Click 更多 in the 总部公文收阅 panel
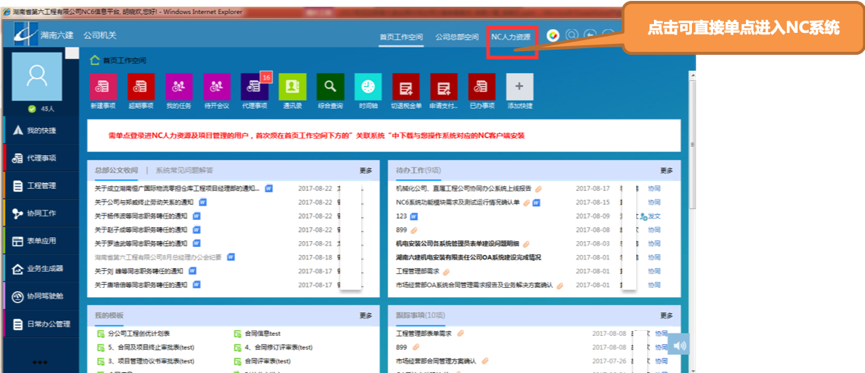The width and height of the screenshot is (865, 373). click(x=366, y=170)
